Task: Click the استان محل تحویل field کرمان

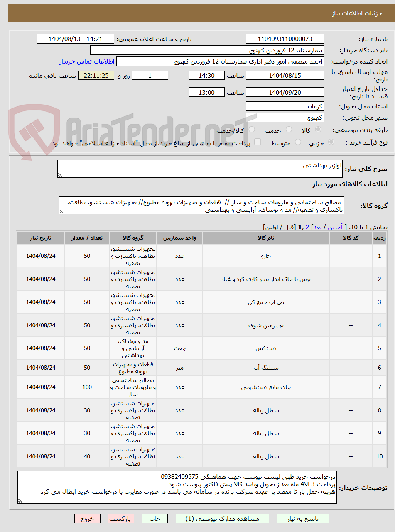Action: point(285,106)
